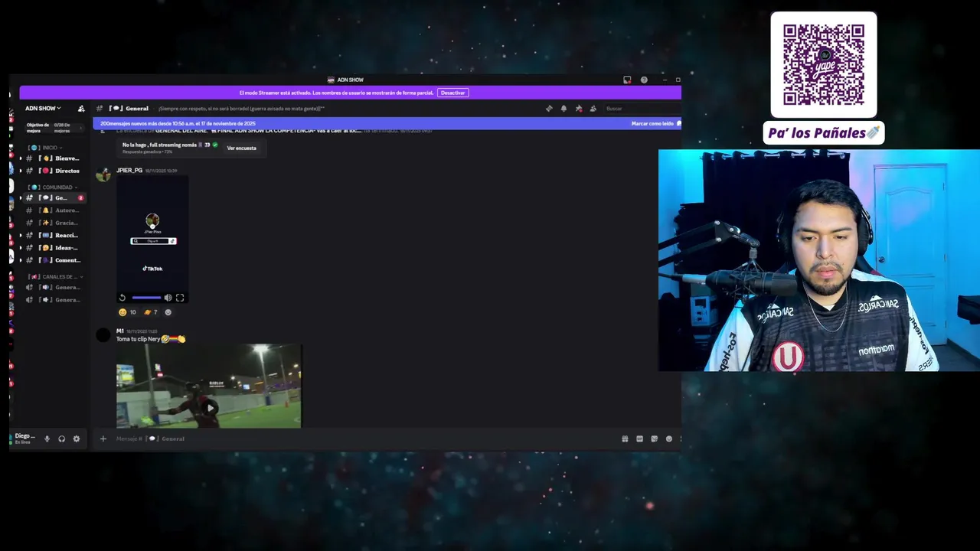Open JPIER_PG user avatar
The image size is (980, 551).
coord(103,174)
